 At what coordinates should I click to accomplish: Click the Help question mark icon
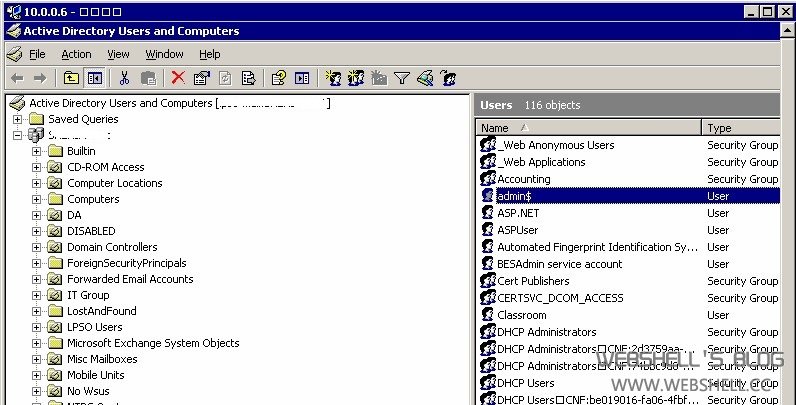tap(278, 78)
